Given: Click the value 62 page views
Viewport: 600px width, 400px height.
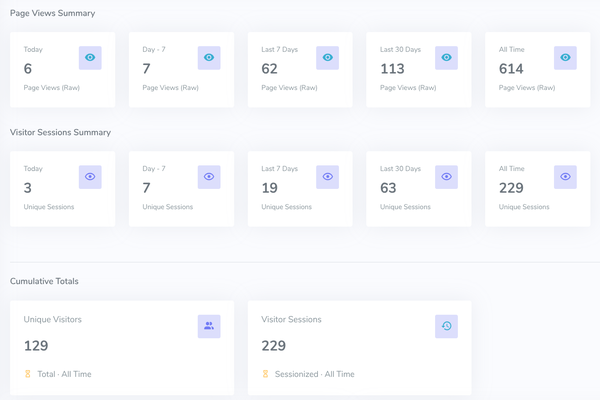Looking at the screenshot, I should coord(269,69).
